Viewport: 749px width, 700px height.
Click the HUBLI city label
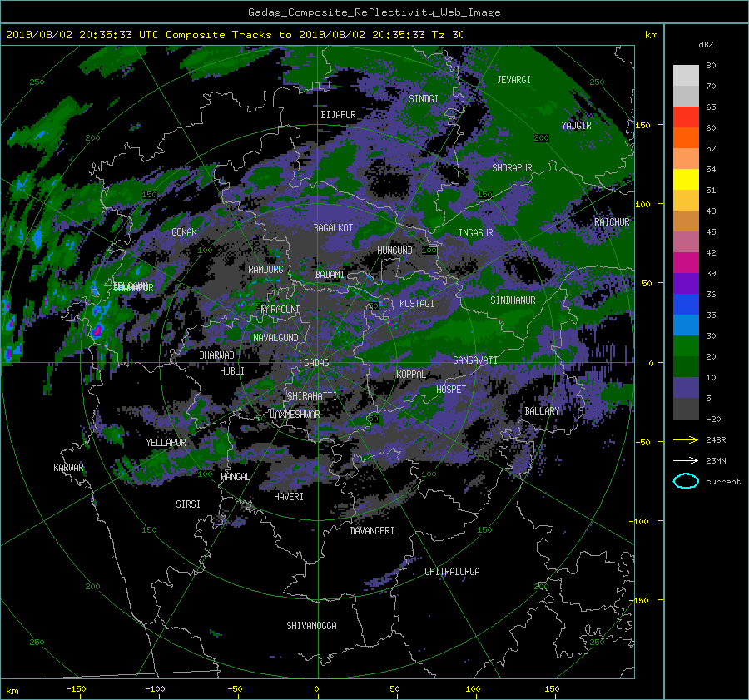(231, 371)
